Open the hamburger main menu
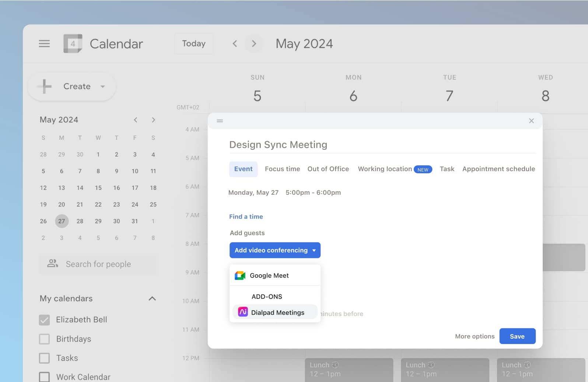 (x=44, y=44)
